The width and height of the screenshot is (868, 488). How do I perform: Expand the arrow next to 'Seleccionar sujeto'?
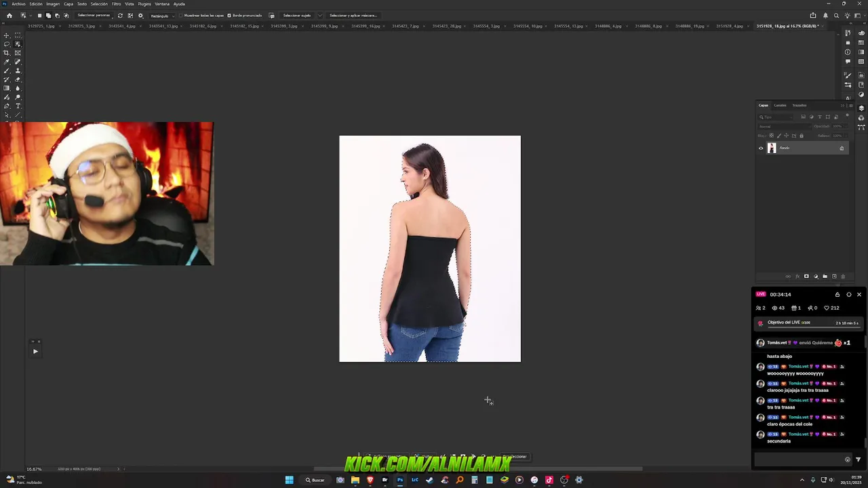pos(320,16)
